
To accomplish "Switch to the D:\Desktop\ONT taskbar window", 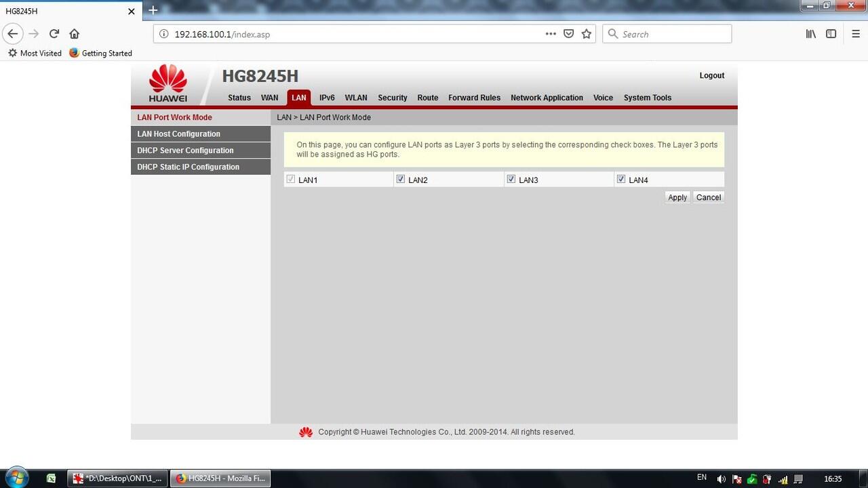I will pyautogui.click(x=117, y=479).
